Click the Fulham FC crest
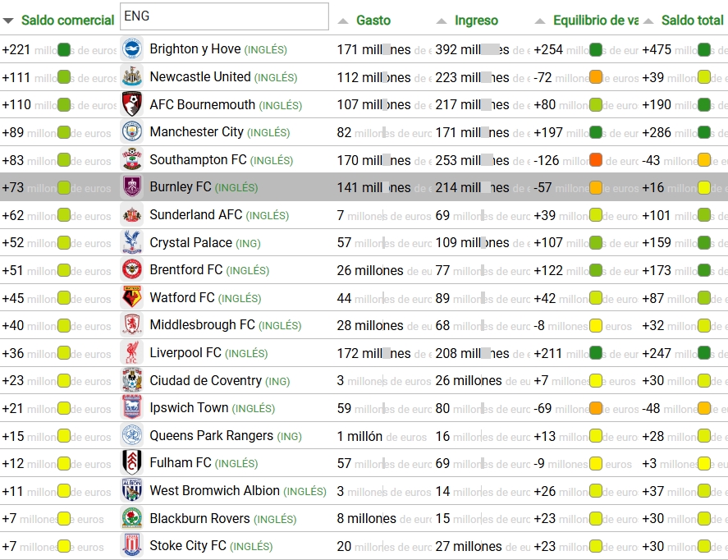Image resolution: width=728 pixels, height=560 pixels. tap(131, 463)
